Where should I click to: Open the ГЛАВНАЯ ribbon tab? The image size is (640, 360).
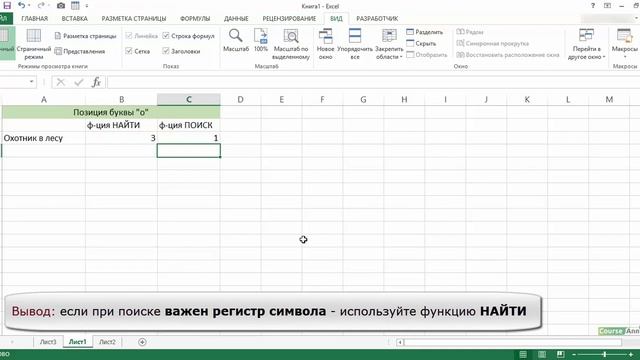point(35,18)
